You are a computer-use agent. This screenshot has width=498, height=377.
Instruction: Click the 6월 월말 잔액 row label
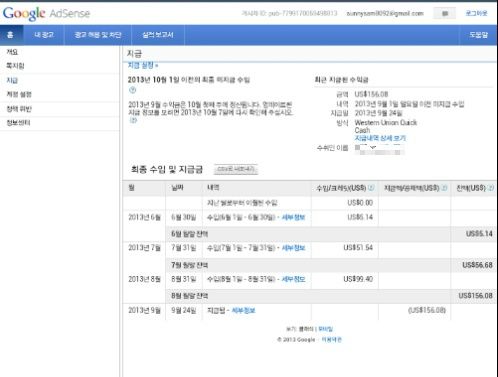click(x=190, y=234)
